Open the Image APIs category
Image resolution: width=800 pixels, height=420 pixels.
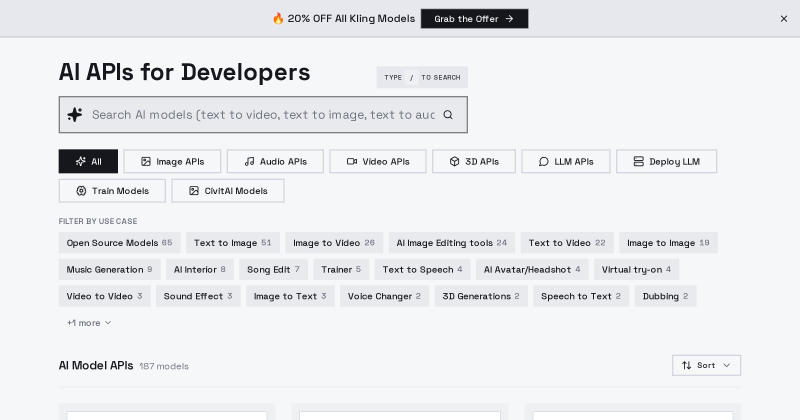(x=172, y=161)
